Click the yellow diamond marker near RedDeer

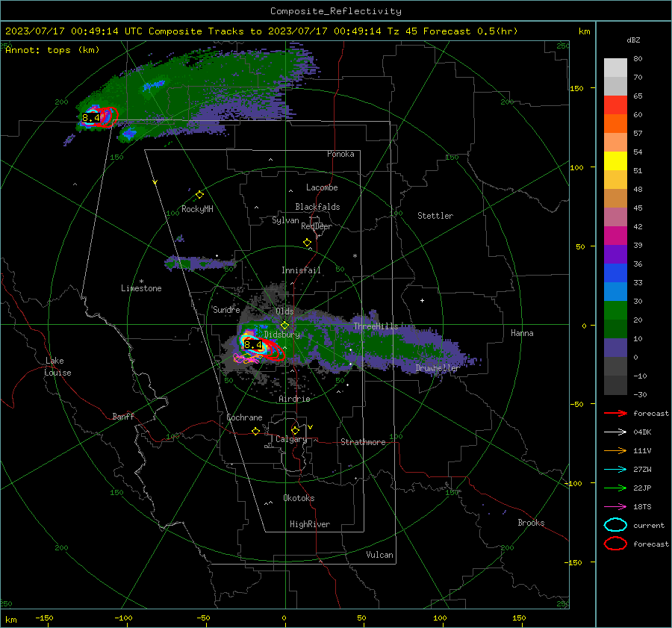coord(307,243)
